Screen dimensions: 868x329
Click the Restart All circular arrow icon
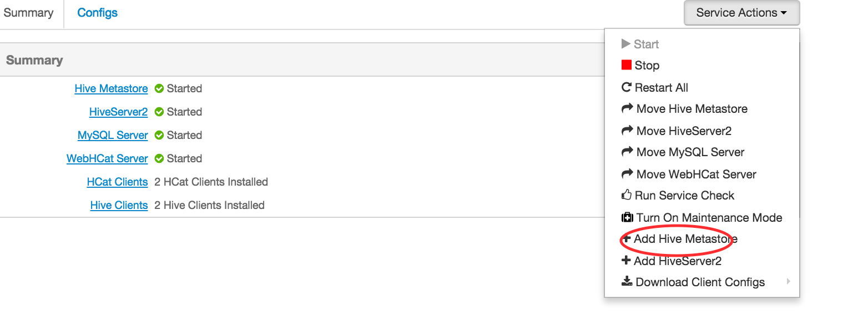point(627,87)
